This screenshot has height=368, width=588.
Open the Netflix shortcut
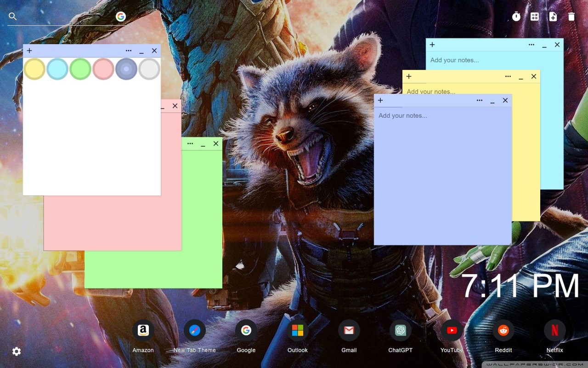tap(555, 330)
